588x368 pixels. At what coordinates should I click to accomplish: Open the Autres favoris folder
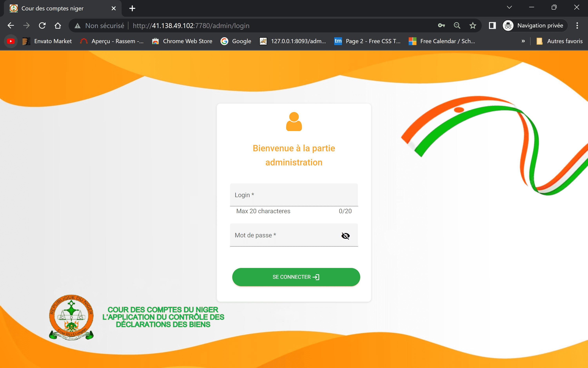tap(559, 41)
